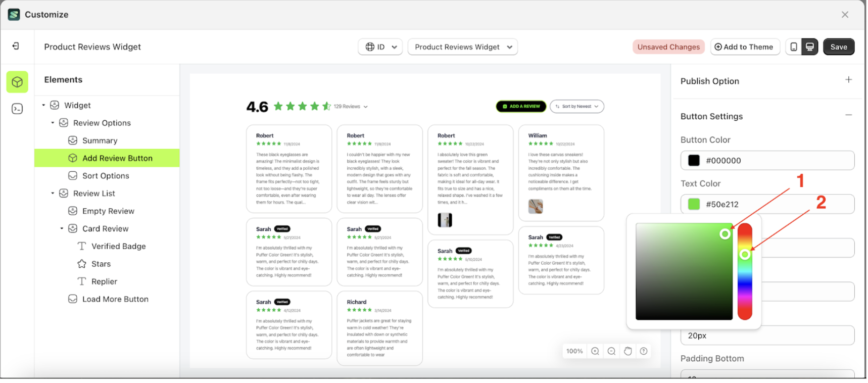Screen dimensions: 868x383
Task: Collapse the Review List tree node
Action: click(x=53, y=193)
